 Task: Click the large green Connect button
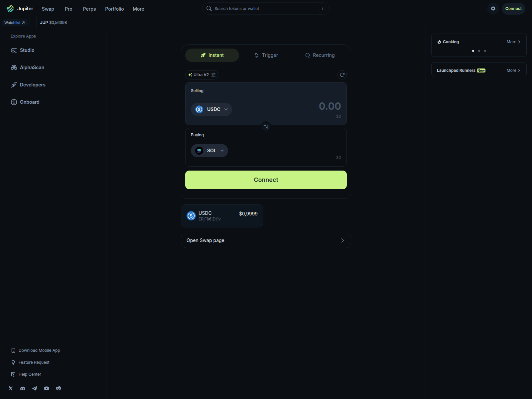click(x=266, y=180)
